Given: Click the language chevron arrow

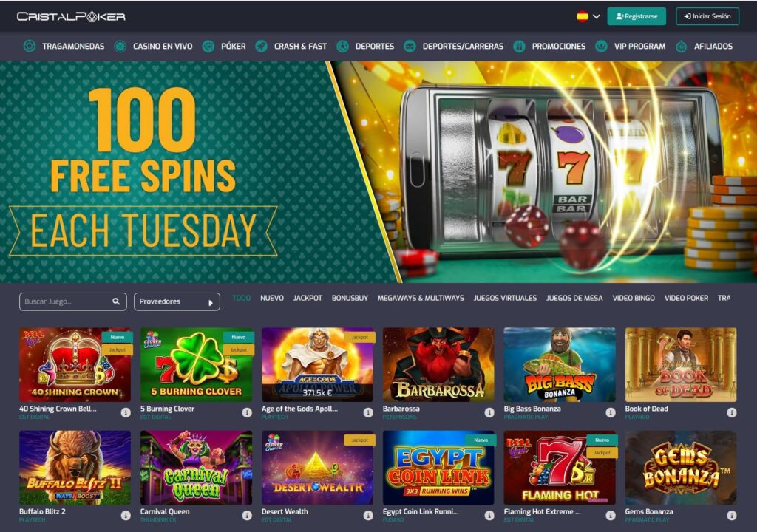Looking at the screenshot, I should (597, 16).
